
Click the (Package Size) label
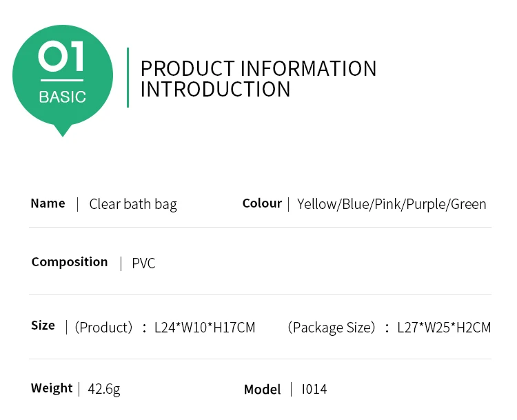click(x=332, y=328)
